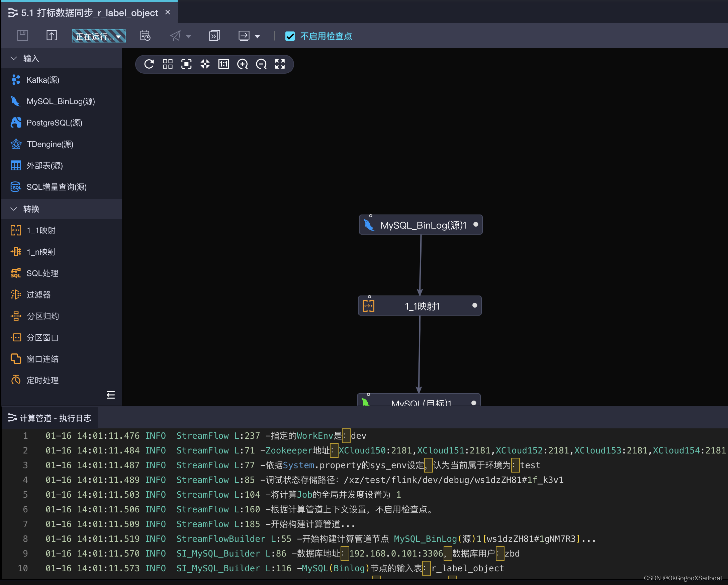Click log line 10 r_label_object text
This screenshot has height=585, width=728.
(468, 568)
